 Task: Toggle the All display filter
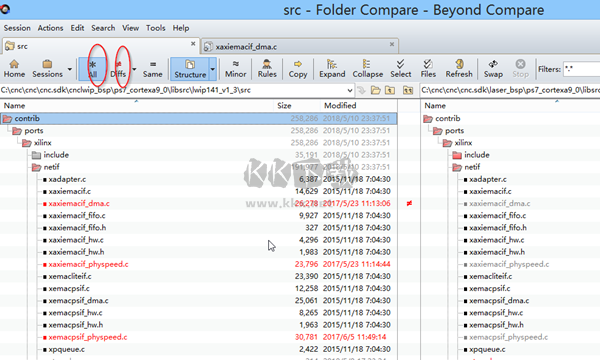click(x=92, y=69)
